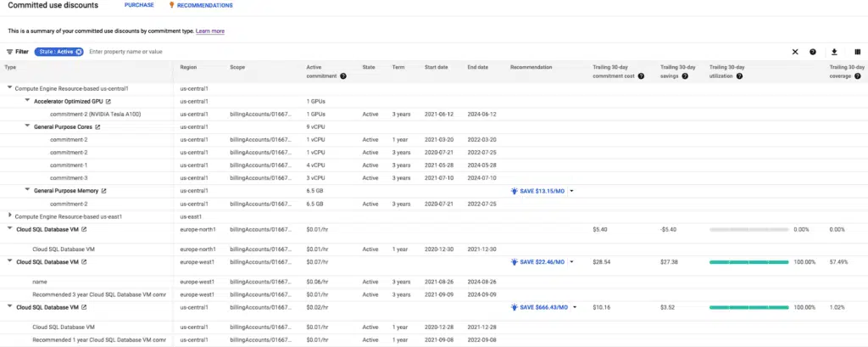Click the 57.49% coverage value

click(838, 261)
